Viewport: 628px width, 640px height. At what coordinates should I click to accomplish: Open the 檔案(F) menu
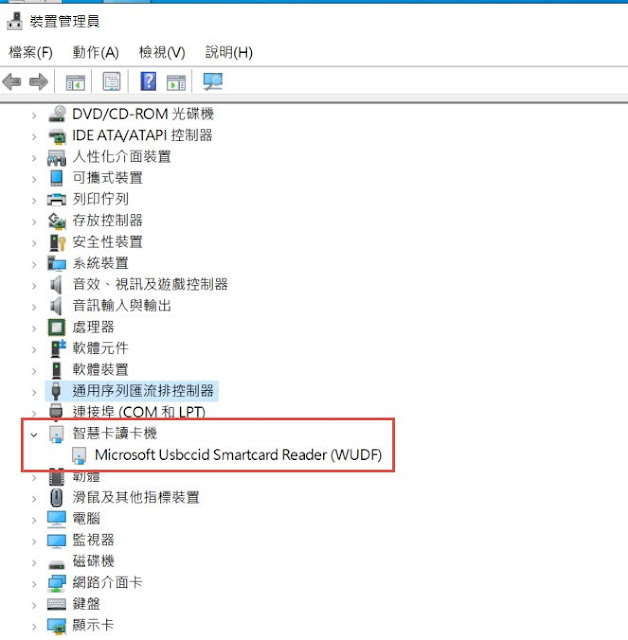[x=31, y=52]
